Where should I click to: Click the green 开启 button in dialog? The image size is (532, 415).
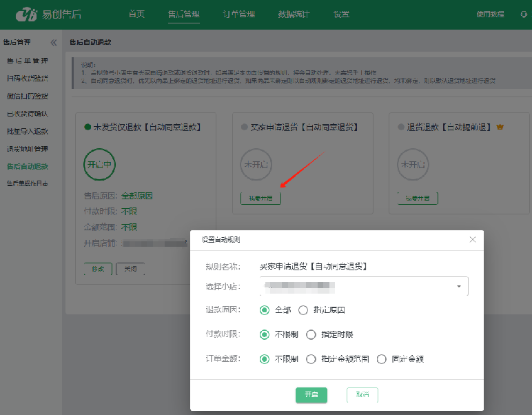coord(311,395)
